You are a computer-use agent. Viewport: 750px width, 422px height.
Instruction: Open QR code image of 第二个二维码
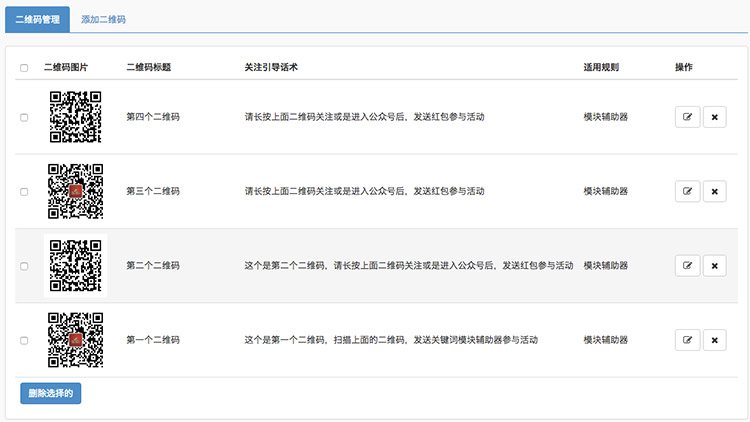[x=76, y=266]
